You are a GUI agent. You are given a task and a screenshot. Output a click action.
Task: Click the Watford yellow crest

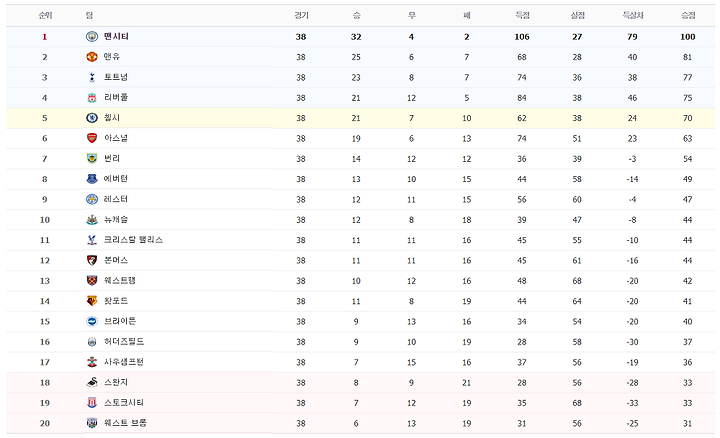[92, 301]
